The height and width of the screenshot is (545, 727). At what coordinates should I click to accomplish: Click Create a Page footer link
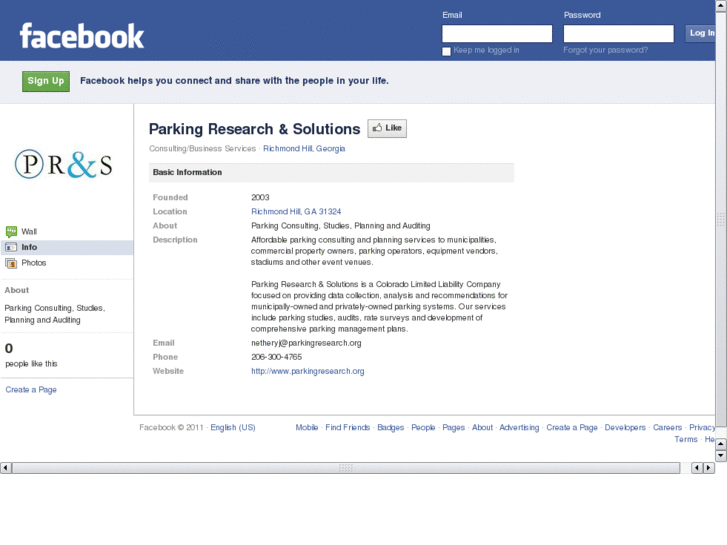coord(572,427)
